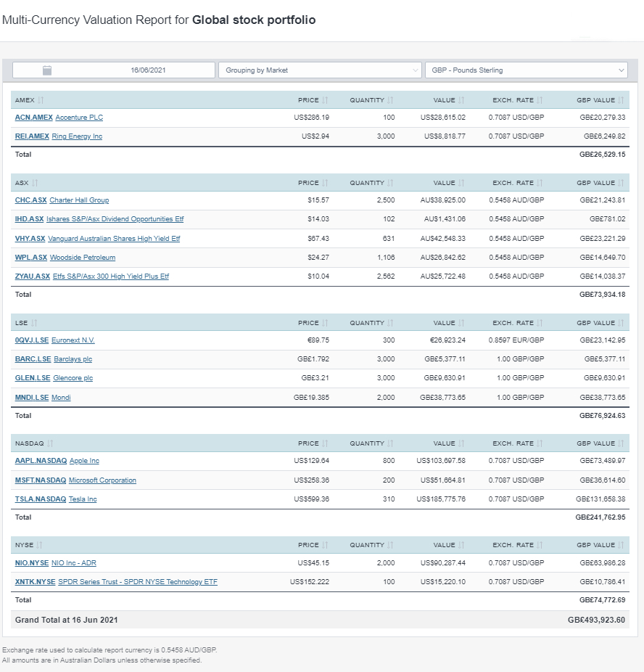Viewport: 644px width, 672px height.
Task: Open Charter Hall Group link
Action: click(x=79, y=200)
